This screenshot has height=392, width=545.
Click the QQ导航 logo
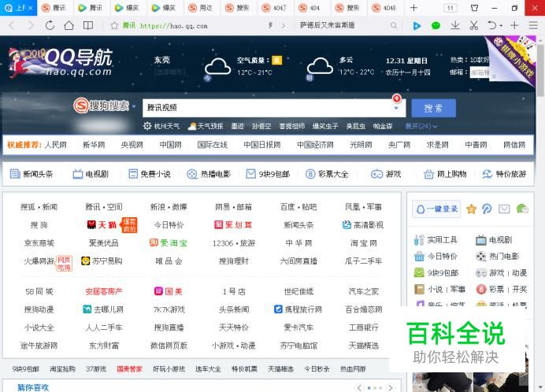[x=61, y=62]
